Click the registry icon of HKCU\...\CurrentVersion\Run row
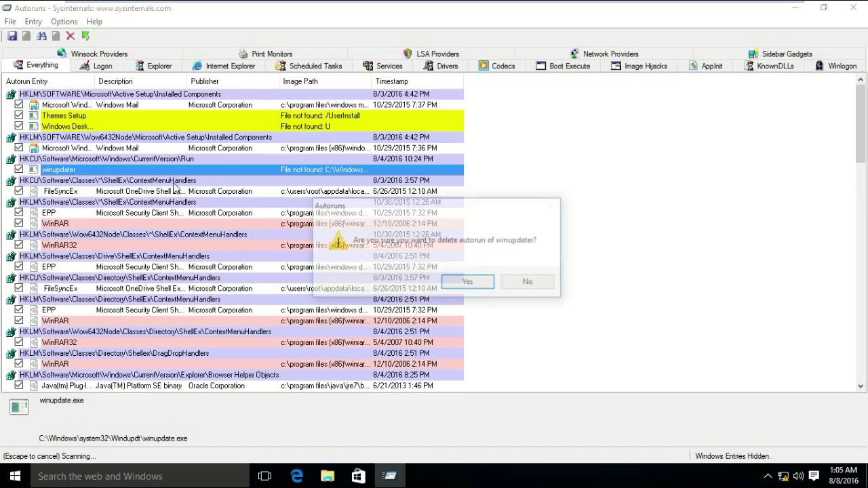The height and width of the screenshot is (488, 868). tap(12, 159)
